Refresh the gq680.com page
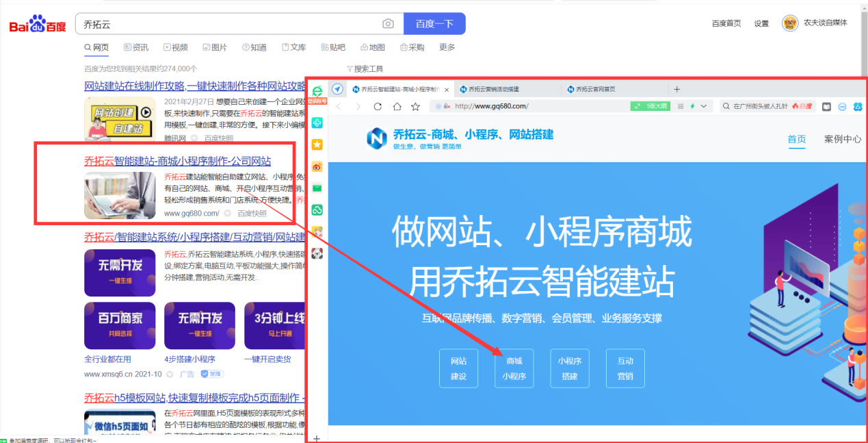 point(377,105)
